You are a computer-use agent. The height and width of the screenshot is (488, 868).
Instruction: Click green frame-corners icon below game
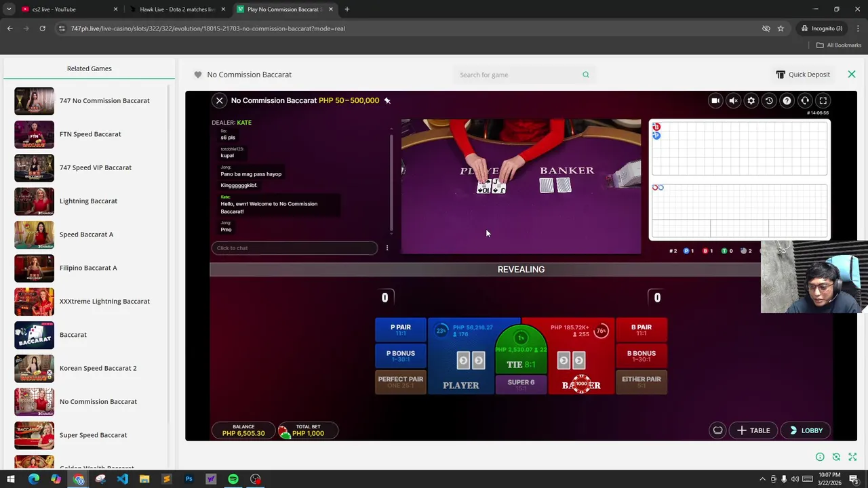[836, 457]
